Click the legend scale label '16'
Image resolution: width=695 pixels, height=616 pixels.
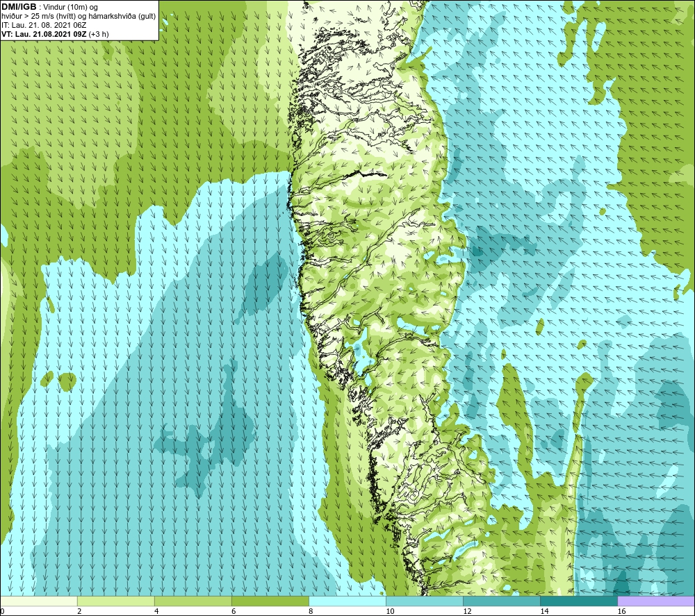point(621,611)
